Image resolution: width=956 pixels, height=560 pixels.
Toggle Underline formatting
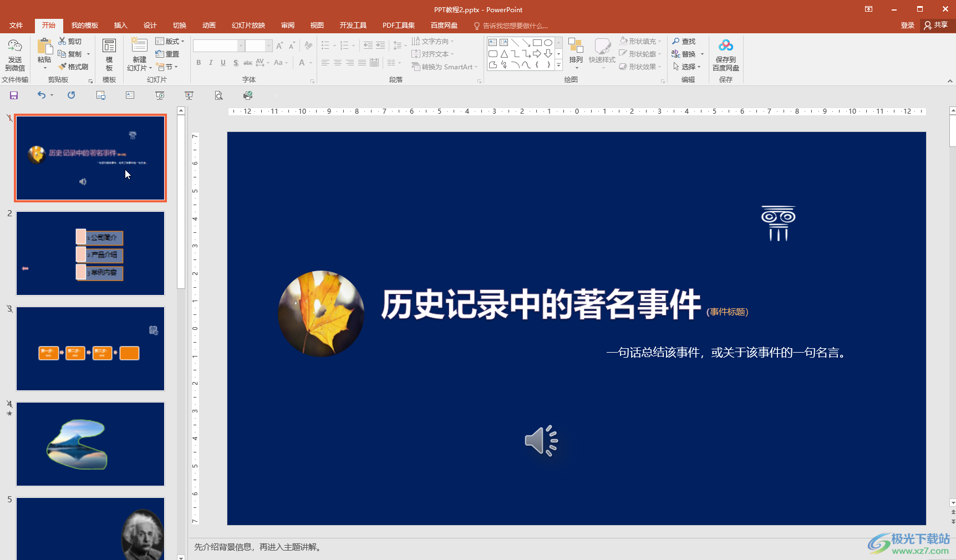coord(223,63)
